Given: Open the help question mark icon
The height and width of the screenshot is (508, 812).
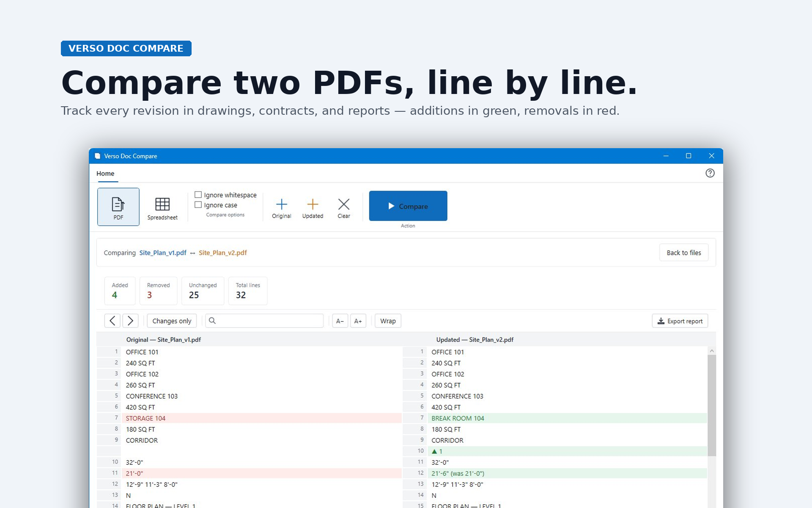Looking at the screenshot, I should tap(710, 173).
